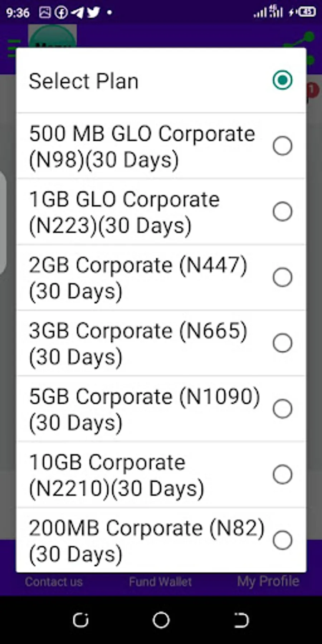Tap the 3GB Corporate (N665) plan text
The height and width of the screenshot is (644, 322).
click(x=138, y=343)
